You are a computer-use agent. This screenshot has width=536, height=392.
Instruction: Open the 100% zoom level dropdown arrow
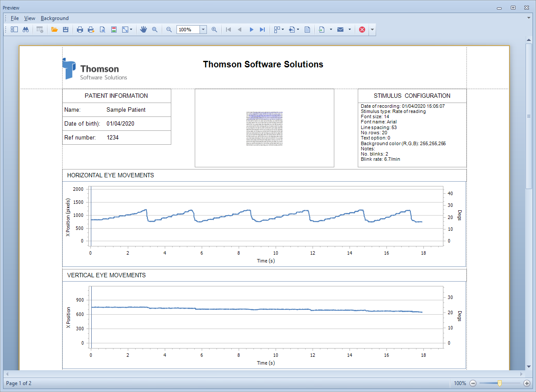point(203,30)
